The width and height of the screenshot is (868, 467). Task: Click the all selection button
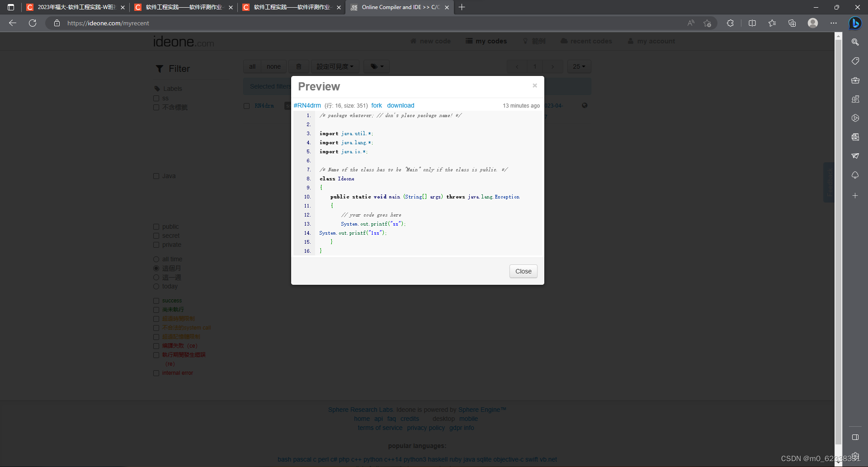pos(252,66)
